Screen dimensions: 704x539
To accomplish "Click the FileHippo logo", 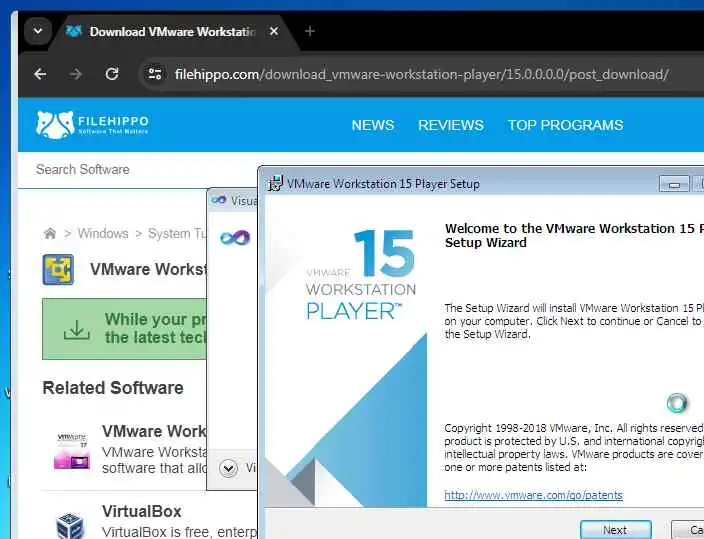I will click(92, 125).
